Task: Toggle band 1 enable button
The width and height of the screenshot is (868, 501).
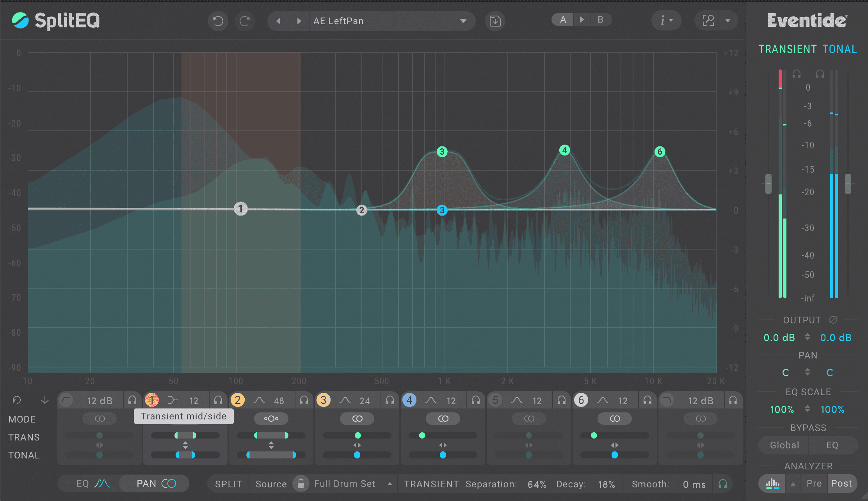Action: click(x=151, y=400)
